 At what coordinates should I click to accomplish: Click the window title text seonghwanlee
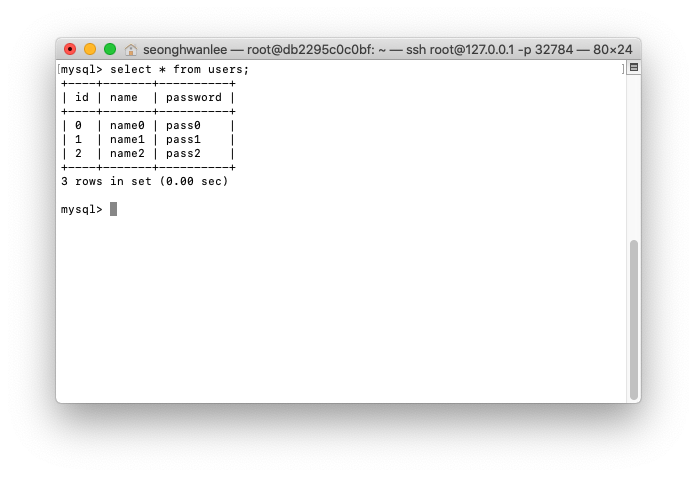coord(185,49)
